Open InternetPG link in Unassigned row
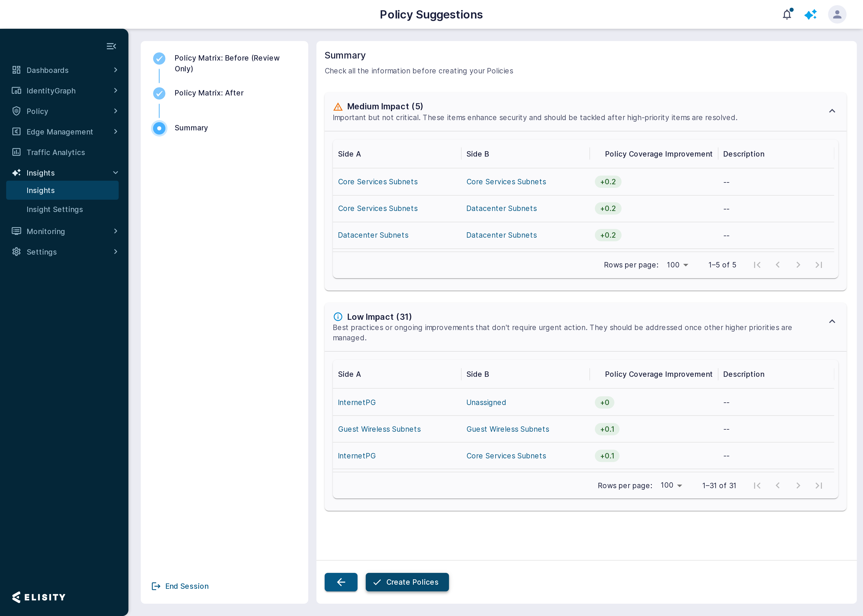Viewport: 863px width, 616px height. [x=357, y=402]
